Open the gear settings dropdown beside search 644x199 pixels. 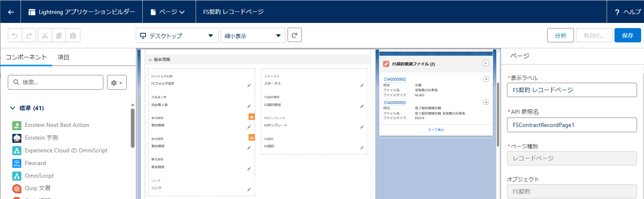[x=117, y=82]
